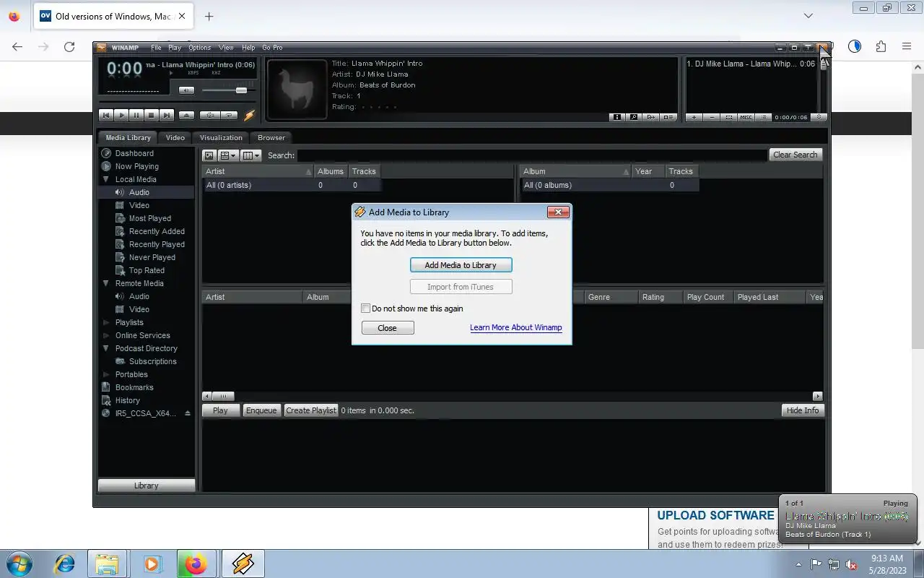Expand the Playlists tree node

coord(106,322)
